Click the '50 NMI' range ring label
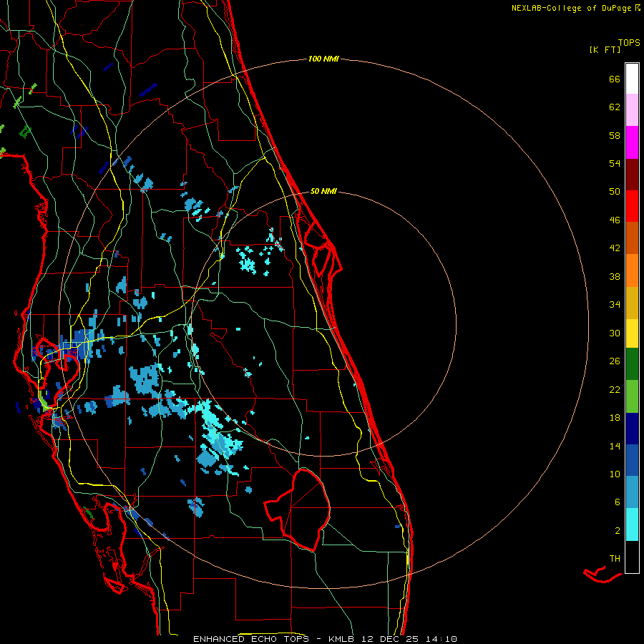Screen dimensions: 644x644 [323, 191]
